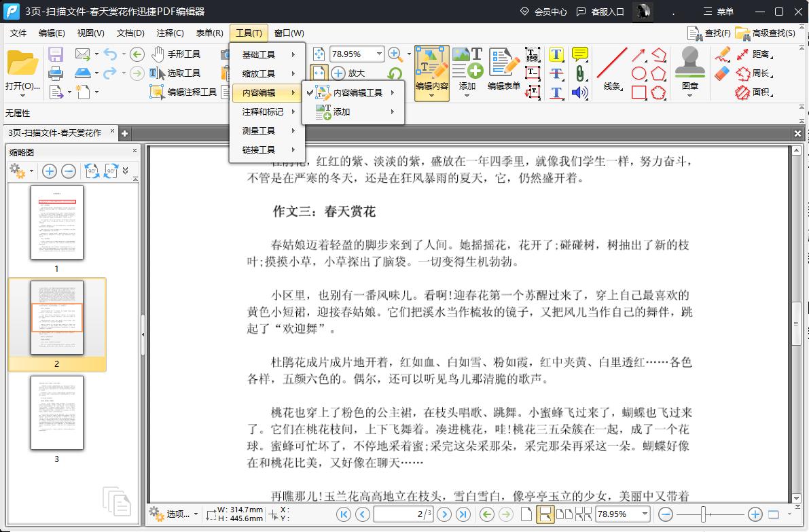The width and height of the screenshot is (809, 532).
Task: Toggle continuous scrolling layout mode
Action: tap(545, 514)
